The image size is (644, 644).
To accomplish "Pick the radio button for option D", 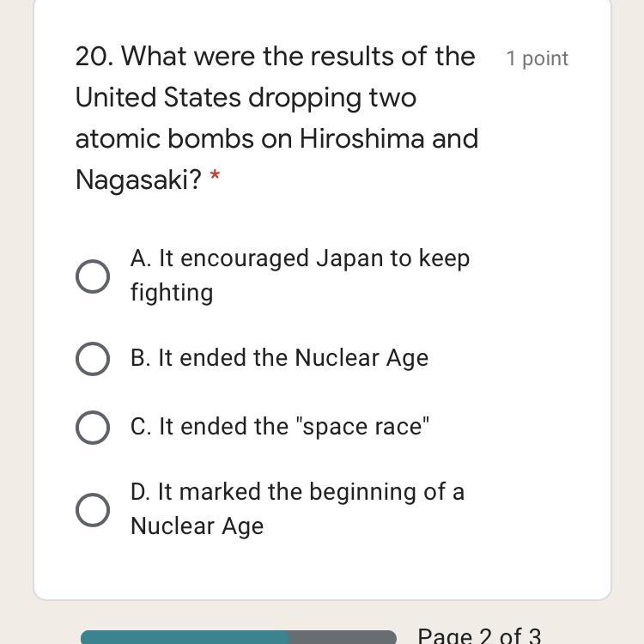I will click(x=93, y=510).
